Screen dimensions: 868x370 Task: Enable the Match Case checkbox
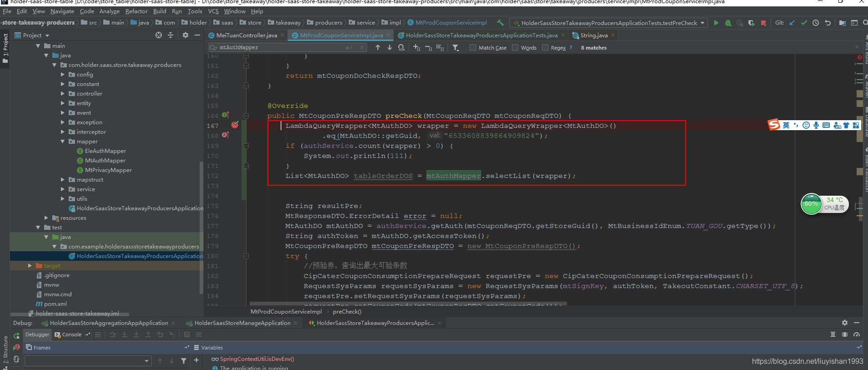coord(473,47)
